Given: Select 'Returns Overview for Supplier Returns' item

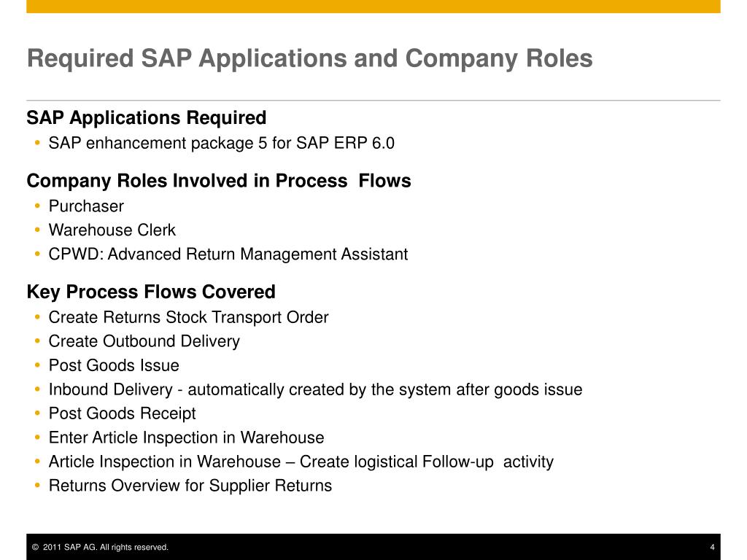Looking at the screenshot, I should click(x=190, y=486).
